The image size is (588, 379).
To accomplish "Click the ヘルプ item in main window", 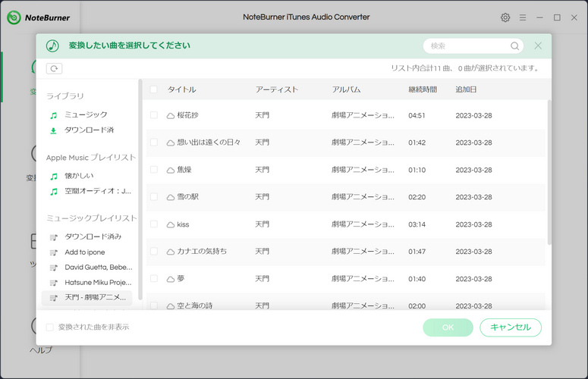I will point(41,350).
